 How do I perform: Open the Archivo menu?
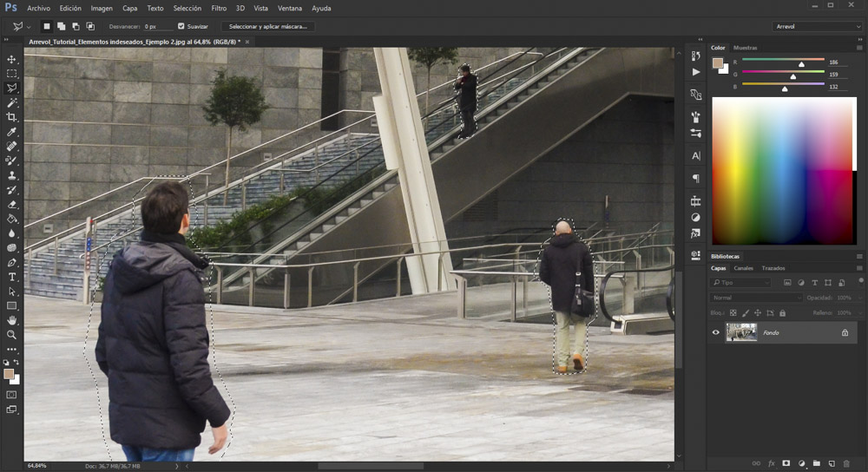38,9
